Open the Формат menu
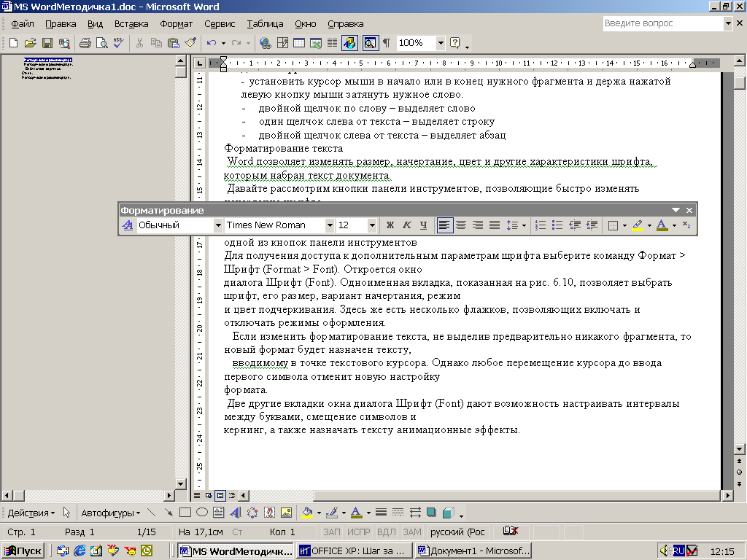 [177, 23]
